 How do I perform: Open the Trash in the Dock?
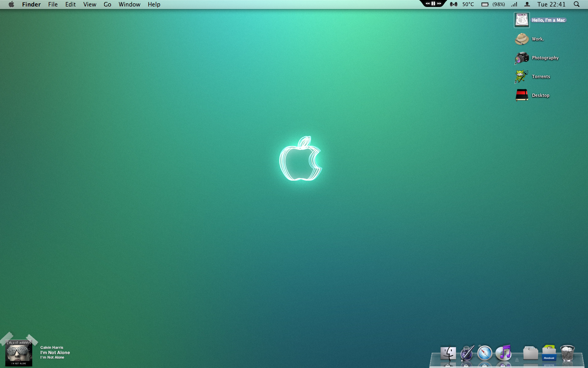click(568, 353)
